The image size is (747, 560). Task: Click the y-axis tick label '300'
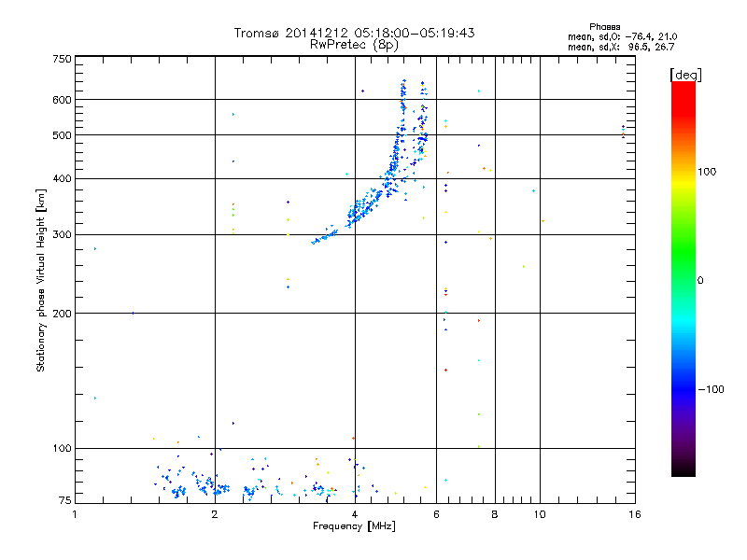[x=62, y=235]
